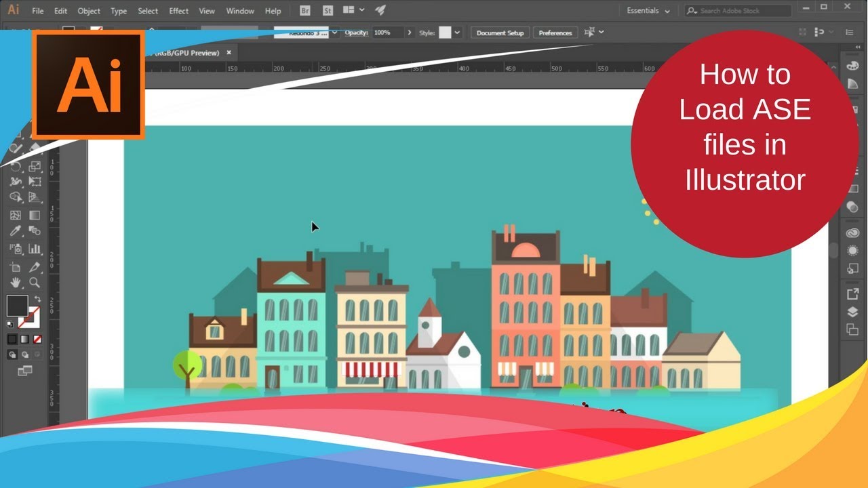
Task: Switch to Gradient fill mode button
Action: click(25, 339)
